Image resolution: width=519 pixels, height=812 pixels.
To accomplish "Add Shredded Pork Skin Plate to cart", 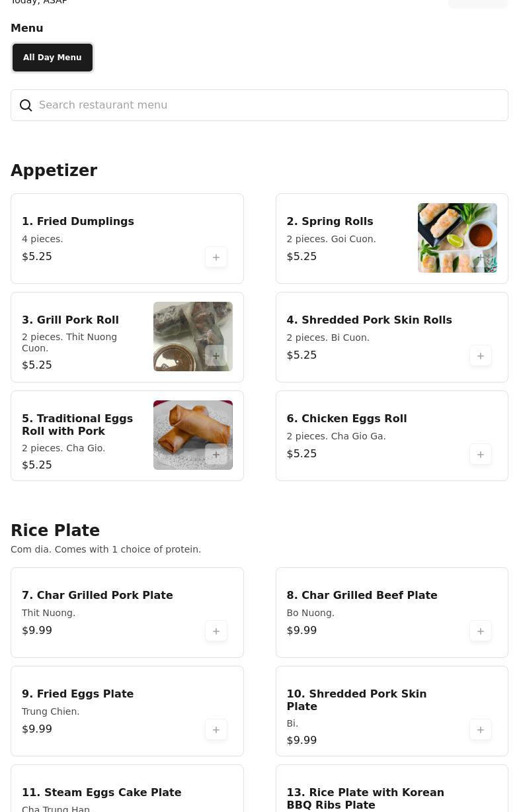I will click(481, 730).
